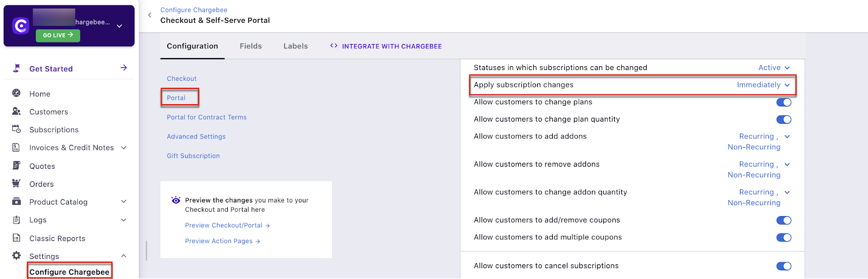Toggle Allow customers to cancel subscriptions
This screenshot has width=868, height=279.
(x=784, y=266)
